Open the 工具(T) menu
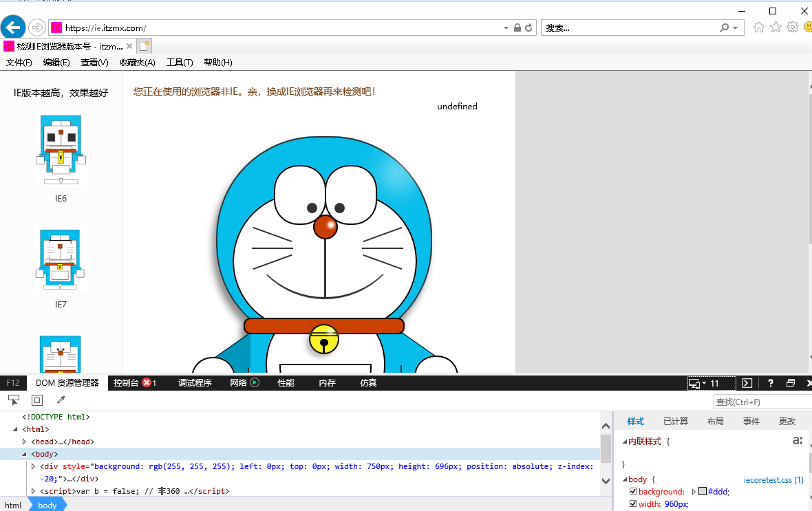This screenshot has height=511, width=812. pos(180,62)
